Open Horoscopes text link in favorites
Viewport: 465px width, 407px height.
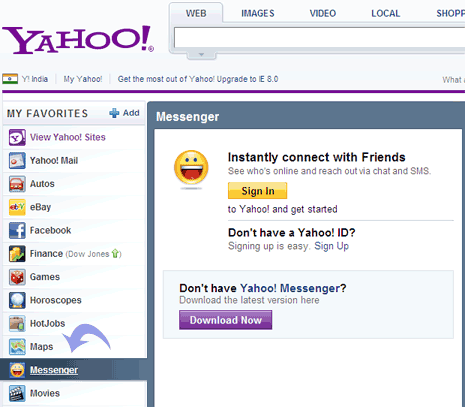(56, 300)
